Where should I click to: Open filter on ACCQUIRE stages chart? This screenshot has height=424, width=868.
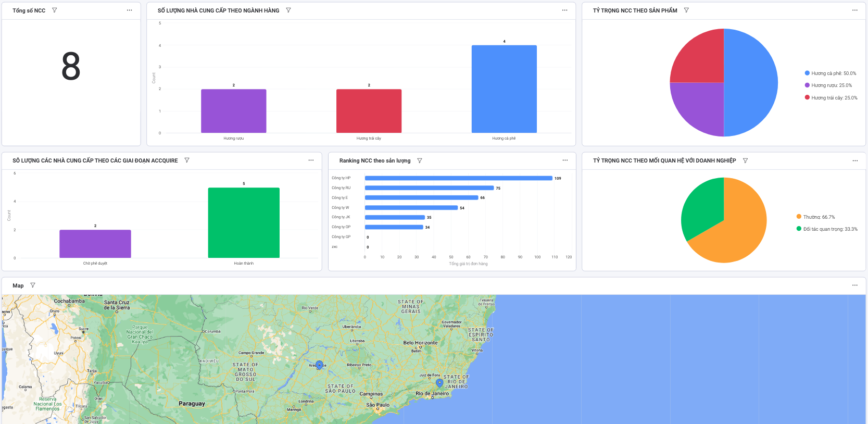[187, 160]
